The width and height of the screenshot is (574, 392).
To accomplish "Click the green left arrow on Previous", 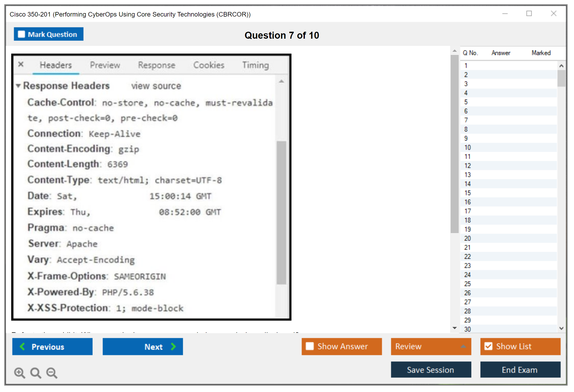I will click(22, 346).
